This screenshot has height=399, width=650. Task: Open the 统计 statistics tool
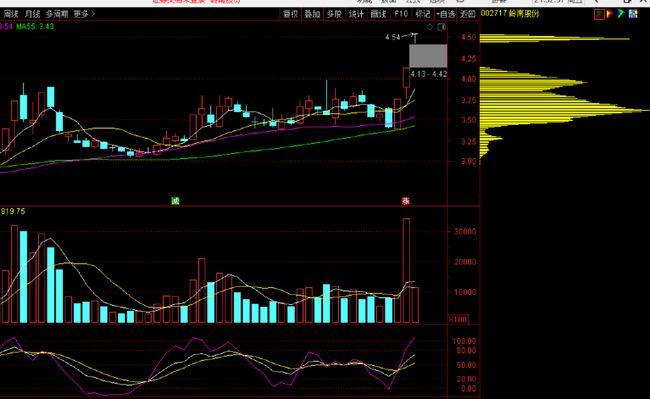pyautogui.click(x=356, y=14)
